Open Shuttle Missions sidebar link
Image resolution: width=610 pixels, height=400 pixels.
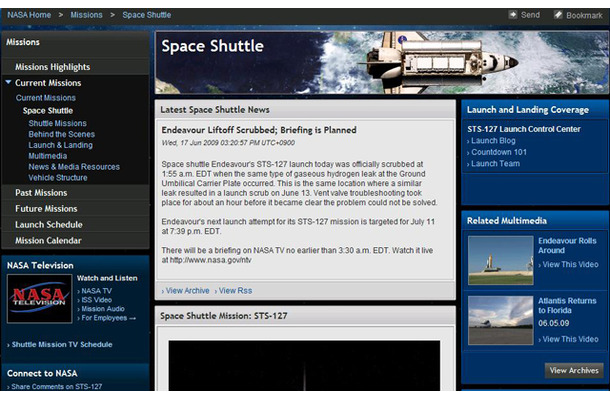(58, 123)
